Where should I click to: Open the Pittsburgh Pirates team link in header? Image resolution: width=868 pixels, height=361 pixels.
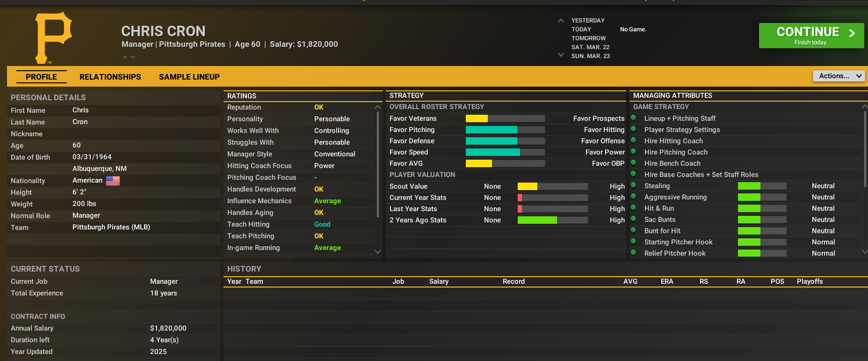coord(192,44)
